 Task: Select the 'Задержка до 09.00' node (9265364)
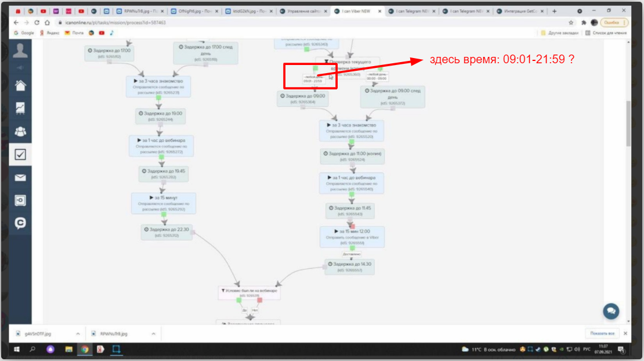point(303,99)
